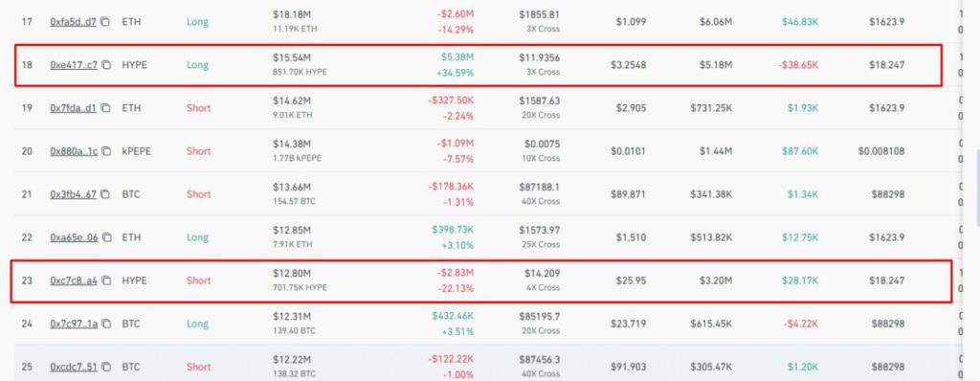Open the 0xfa5d..d7 address link
980x381 pixels.
coord(73,22)
